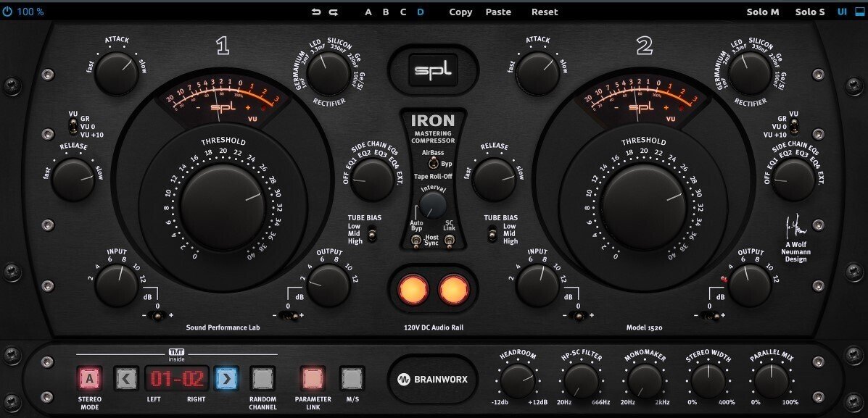This screenshot has height=418, width=868.
Task: Click the left glowing orange lamp
Action: 413,290
